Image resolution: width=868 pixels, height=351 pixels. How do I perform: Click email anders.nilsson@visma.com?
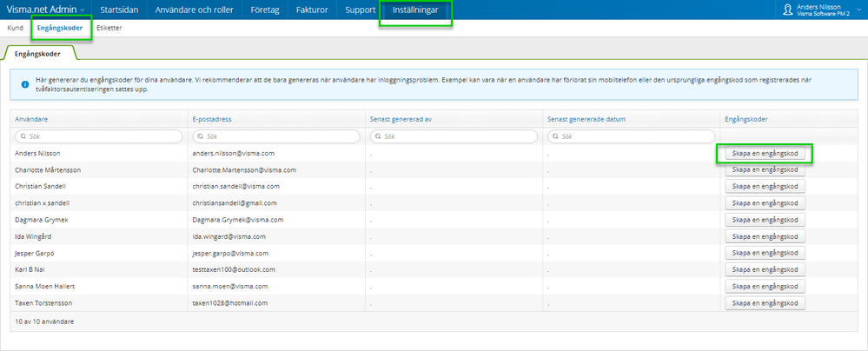(234, 153)
